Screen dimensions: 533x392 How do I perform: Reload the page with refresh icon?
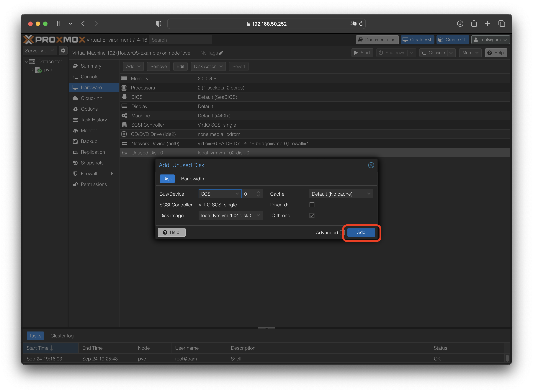(361, 24)
